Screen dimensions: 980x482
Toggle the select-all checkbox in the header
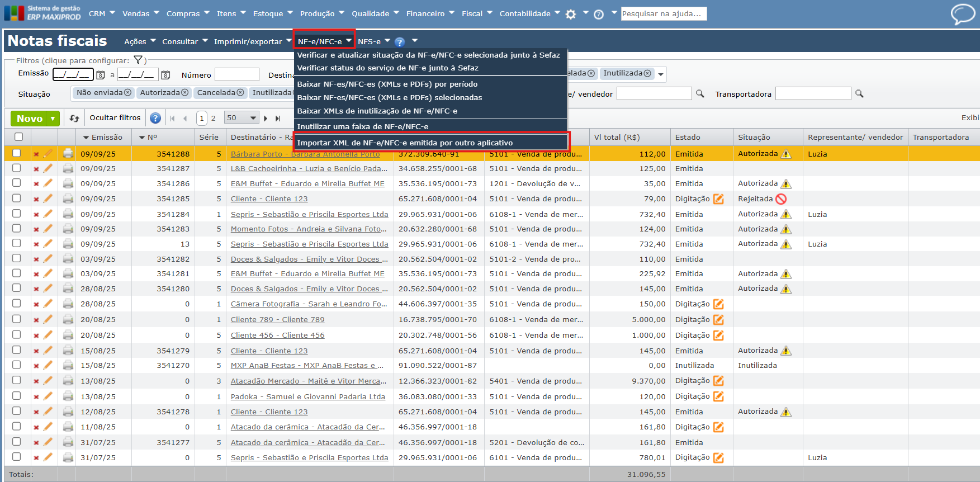(x=18, y=137)
